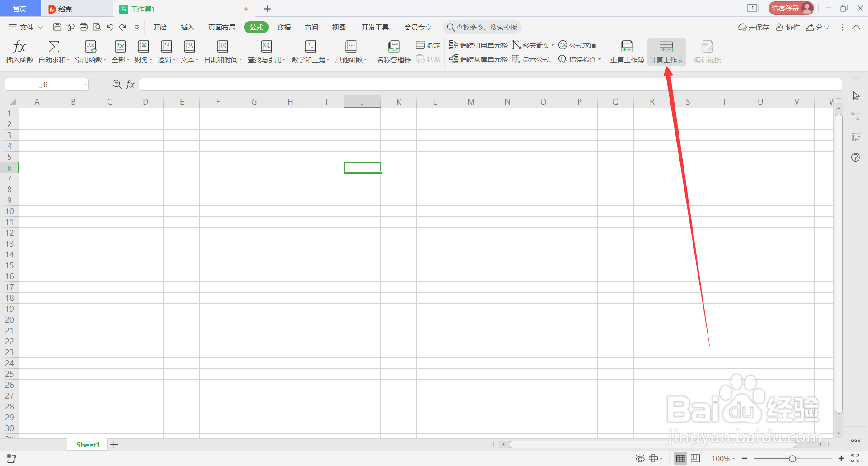Click the Unsaved (未保存) cloud button

(753, 27)
